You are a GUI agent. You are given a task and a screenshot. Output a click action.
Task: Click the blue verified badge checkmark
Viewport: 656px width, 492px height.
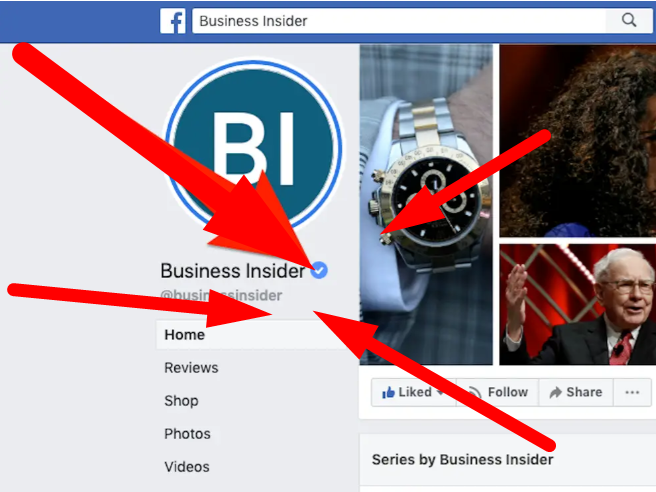[x=319, y=270]
